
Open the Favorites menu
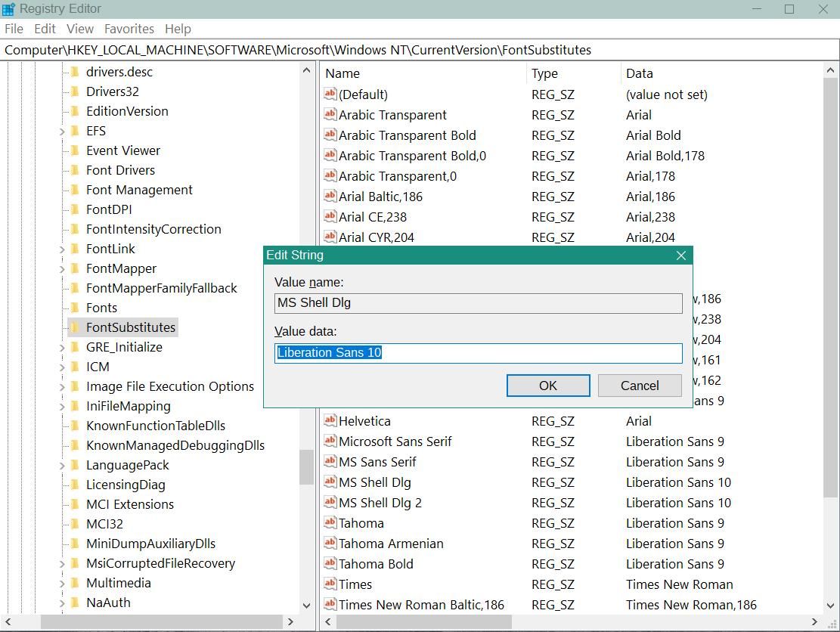coord(129,29)
